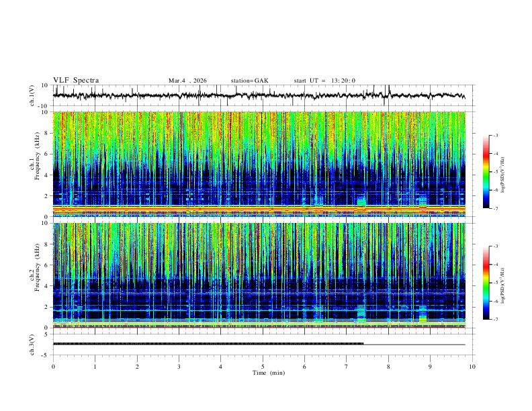The height and width of the screenshot is (411, 532).
Task: Click the log(PSD) label beside ch.1 color bar
Action: tap(502, 175)
